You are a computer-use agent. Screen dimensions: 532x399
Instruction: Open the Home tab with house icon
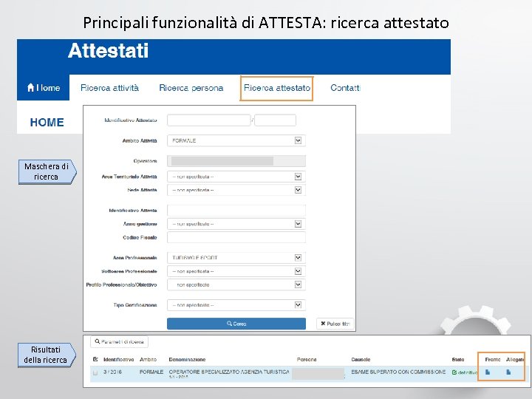(43, 87)
